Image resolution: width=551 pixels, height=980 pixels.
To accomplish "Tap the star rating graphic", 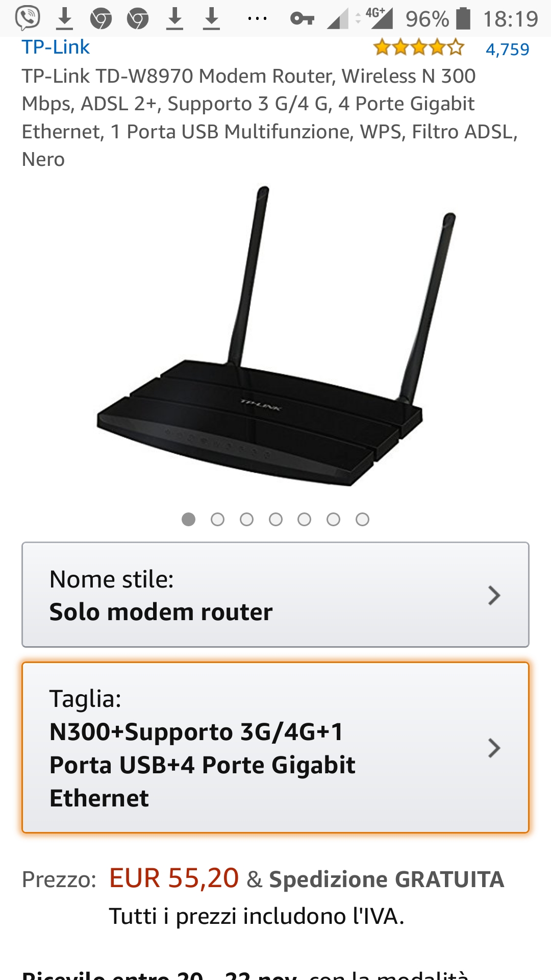I will [x=419, y=47].
